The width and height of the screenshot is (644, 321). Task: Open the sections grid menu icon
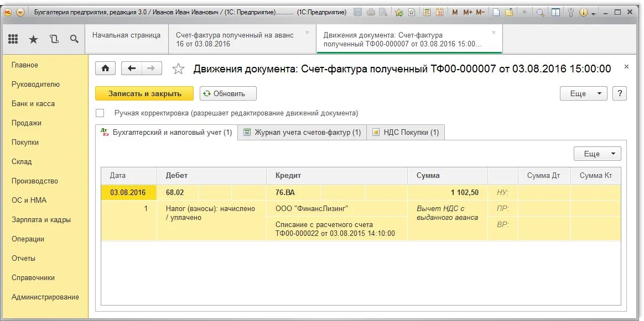13,39
